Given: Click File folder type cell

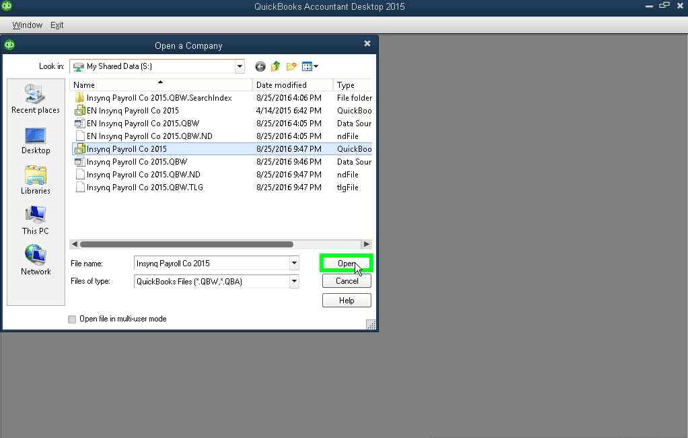Looking at the screenshot, I should pyautogui.click(x=354, y=97).
